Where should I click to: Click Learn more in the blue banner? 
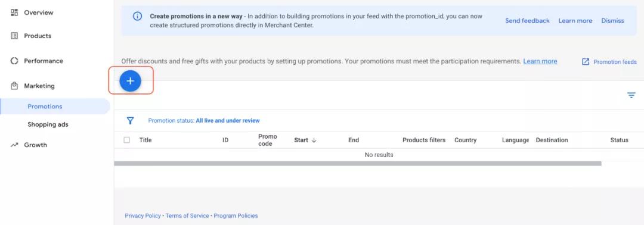575,20
